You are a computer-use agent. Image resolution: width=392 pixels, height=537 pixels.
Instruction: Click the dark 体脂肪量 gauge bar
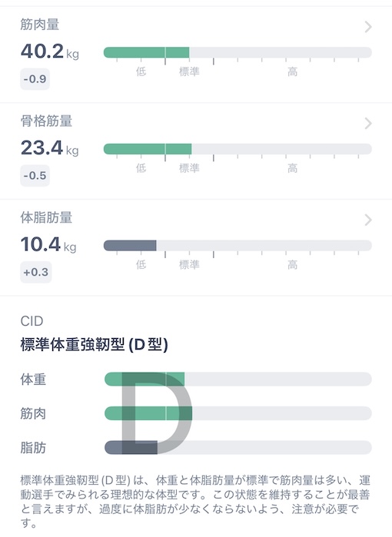pos(238,246)
